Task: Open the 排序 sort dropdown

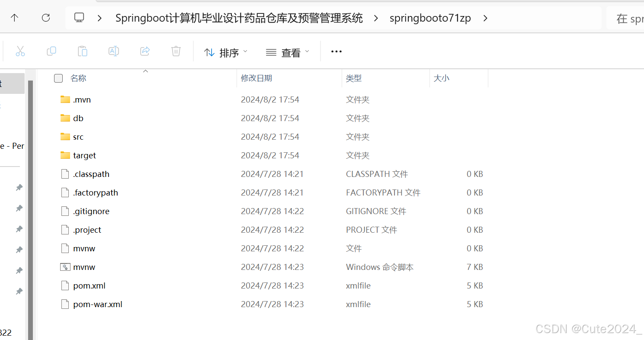Action: coord(225,52)
